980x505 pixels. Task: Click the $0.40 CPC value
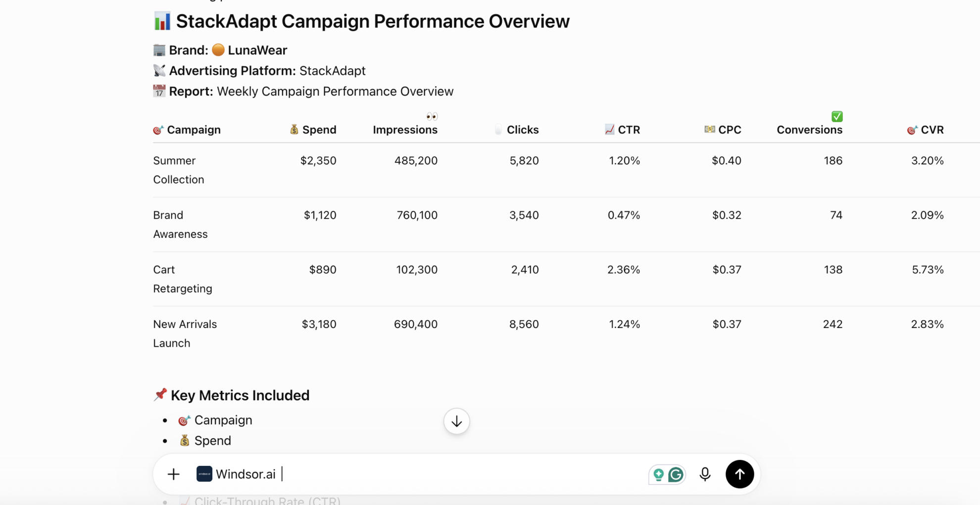coord(726,161)
